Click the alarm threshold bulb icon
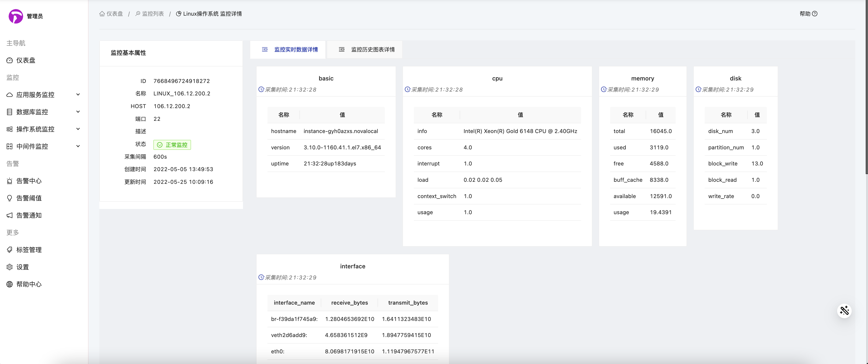This screenshot has height=364, width=868. (x=10, y=198)
